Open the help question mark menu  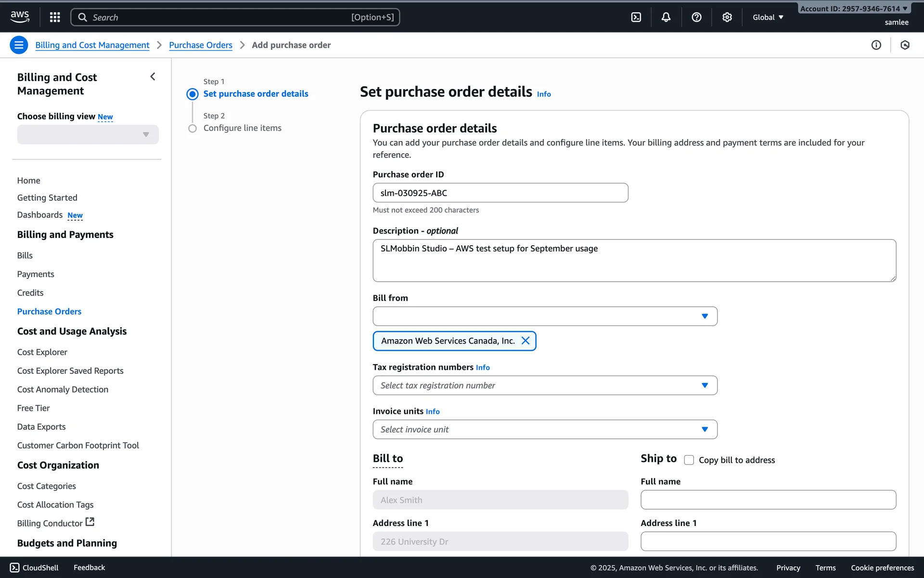696,17
